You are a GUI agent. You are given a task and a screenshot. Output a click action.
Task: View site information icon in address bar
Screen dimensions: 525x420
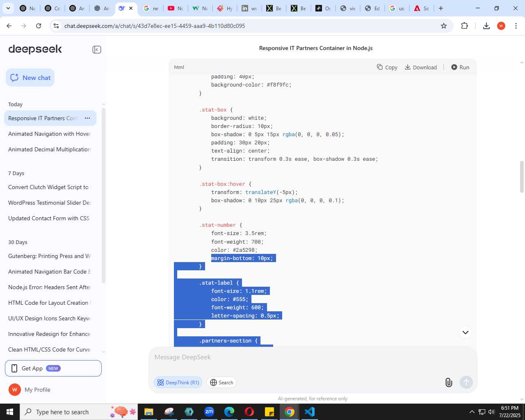57,26
